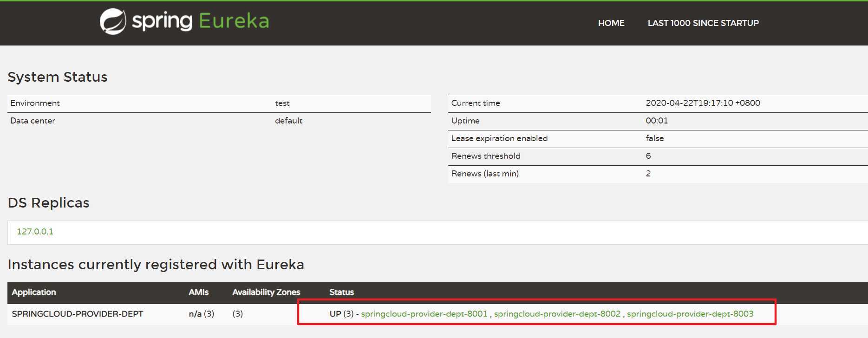
Task: Select the DS Replicas heading
Action: 49,203
